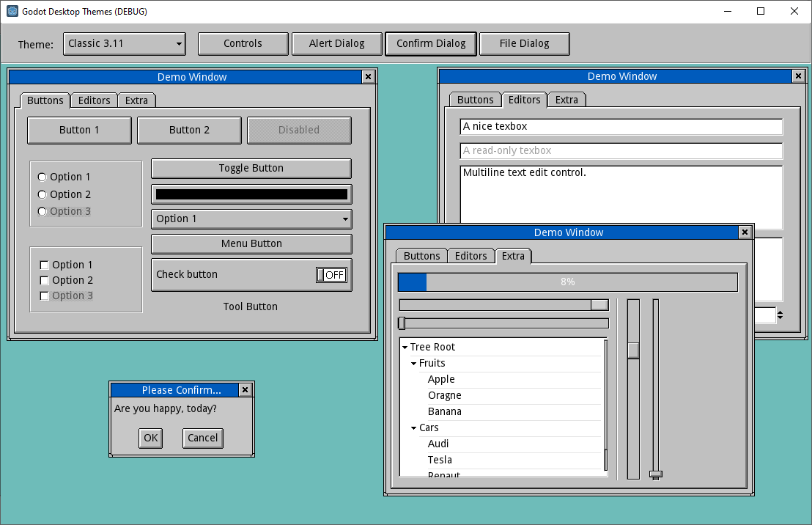This screenshot has height=525, width=812.
Task: Open the File Dialog button
Action: (x=524, y=43)
